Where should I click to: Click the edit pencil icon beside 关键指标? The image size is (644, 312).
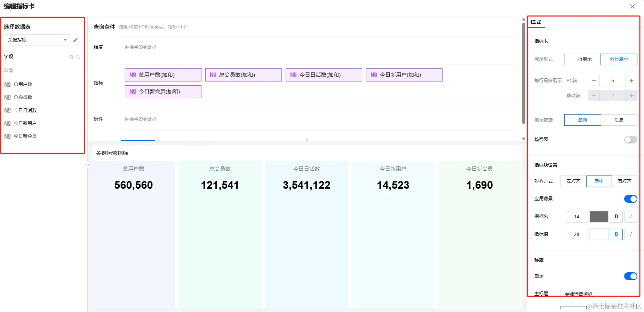[75, 40]
